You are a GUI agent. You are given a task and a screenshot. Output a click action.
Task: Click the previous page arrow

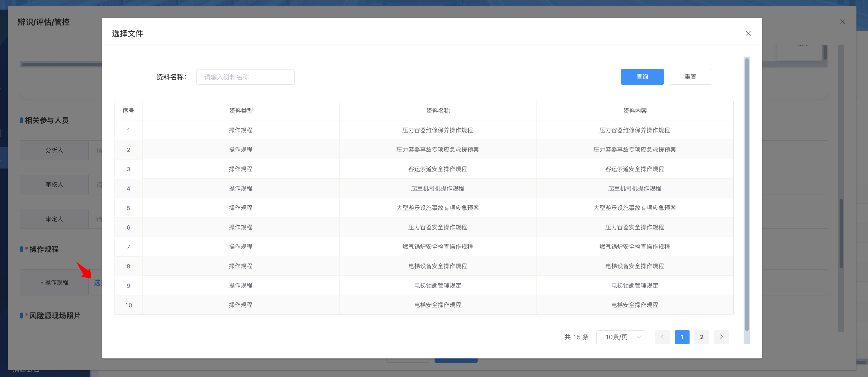coord(662,337)
